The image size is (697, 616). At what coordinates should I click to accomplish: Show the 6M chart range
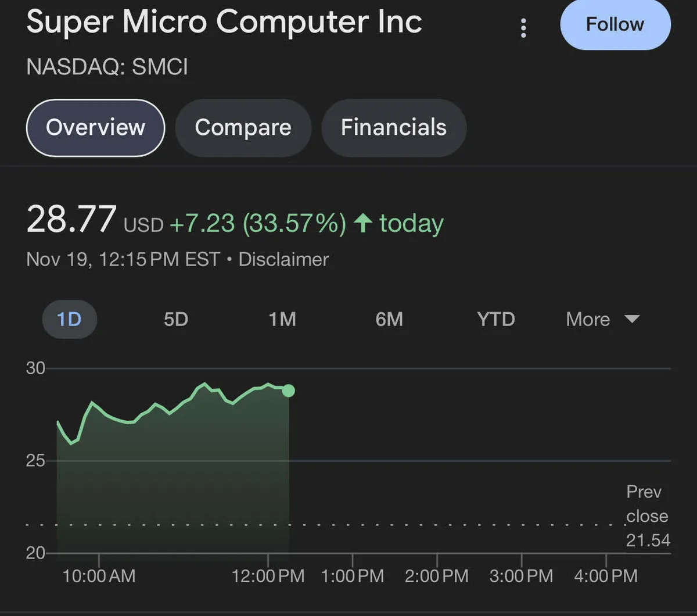(x=389, y=319)
